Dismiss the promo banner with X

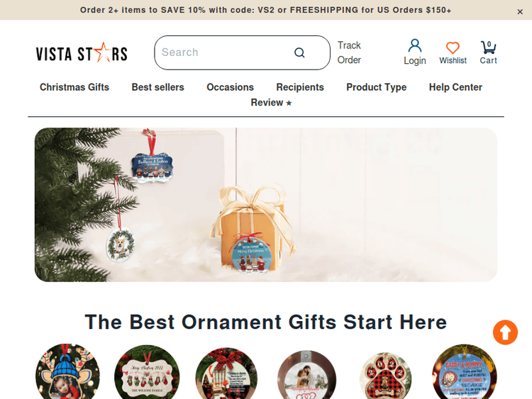pyautogui.click(x=520, y=12)
